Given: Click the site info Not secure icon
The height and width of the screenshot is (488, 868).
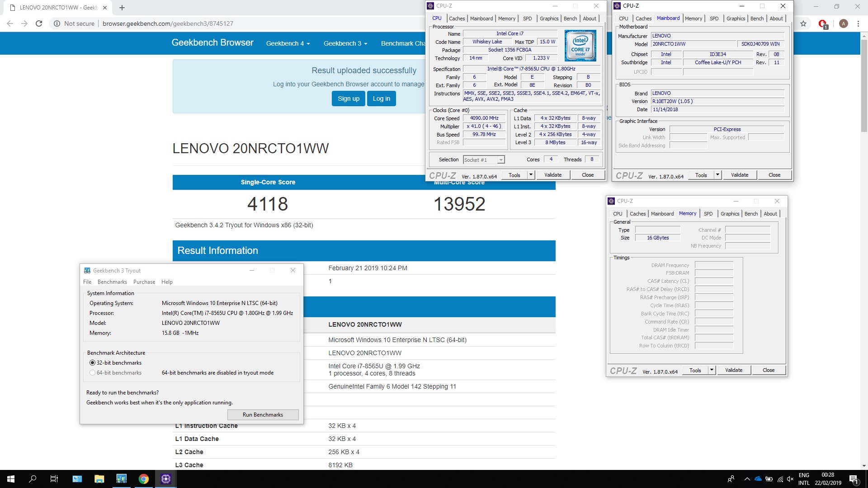Looking at the screenshot, I should click(x=57, y=23).
